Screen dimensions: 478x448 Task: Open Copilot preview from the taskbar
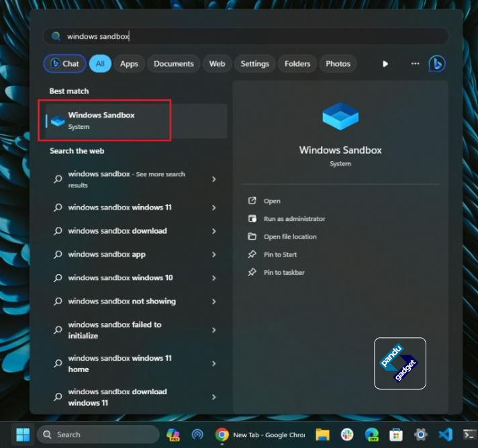point(173,435)
